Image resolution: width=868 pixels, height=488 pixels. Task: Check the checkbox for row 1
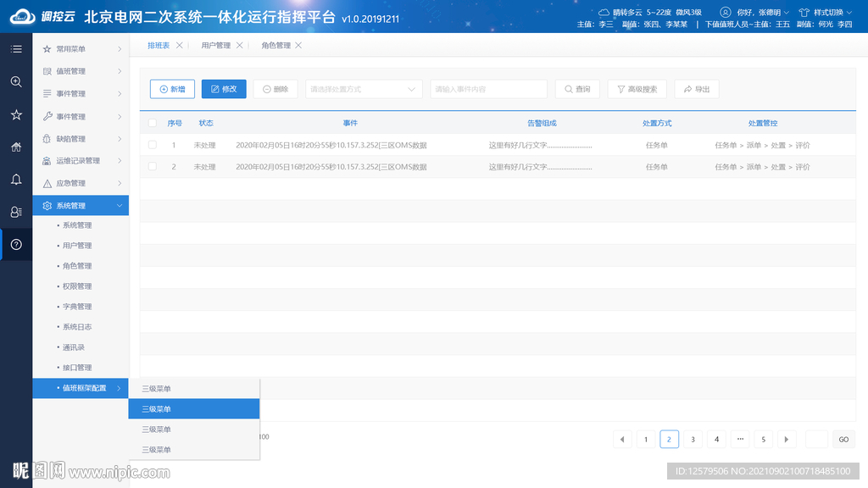[x=153, y=145]
